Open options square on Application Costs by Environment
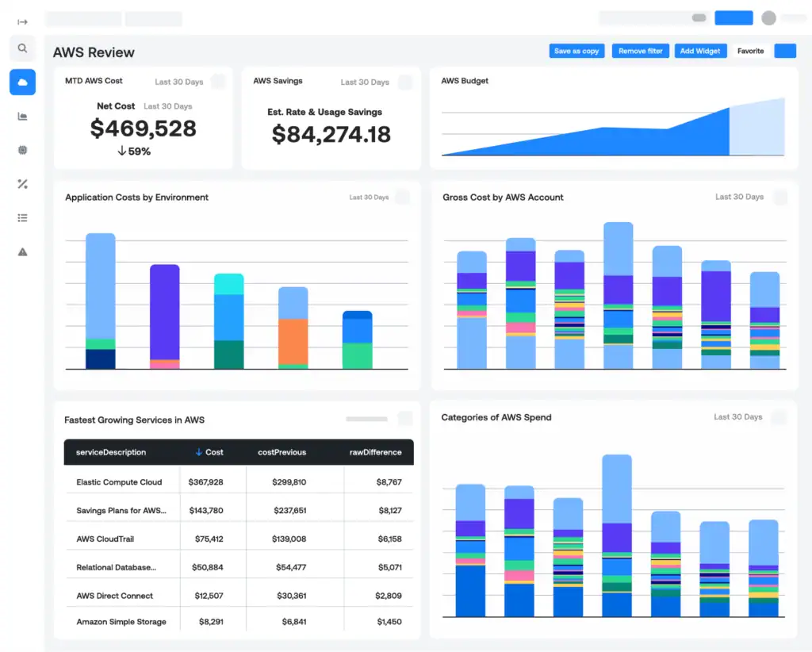 (402, 197)
